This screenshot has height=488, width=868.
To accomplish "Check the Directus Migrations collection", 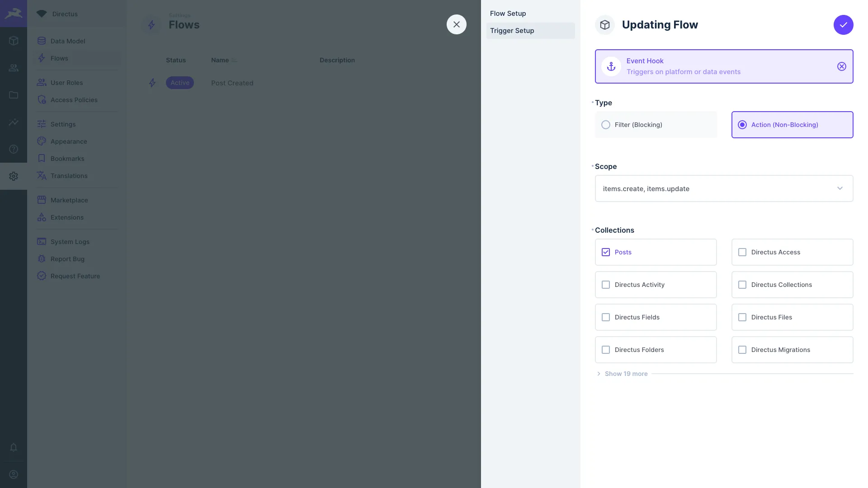I will [x=742, y=350].
